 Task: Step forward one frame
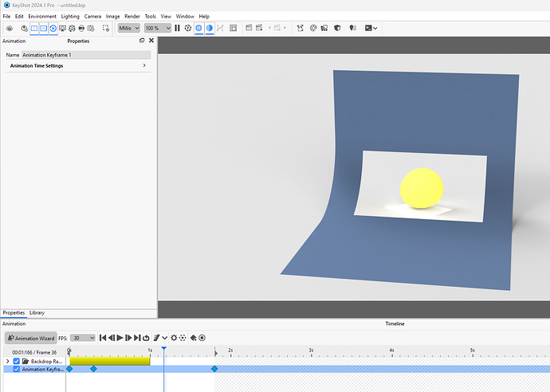tap(128, 338)
